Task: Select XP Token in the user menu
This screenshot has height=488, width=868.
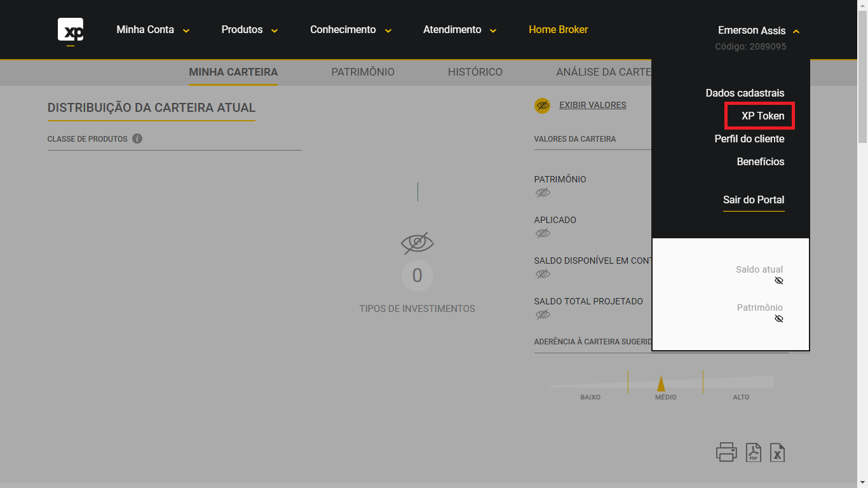Action: point(763,116)
